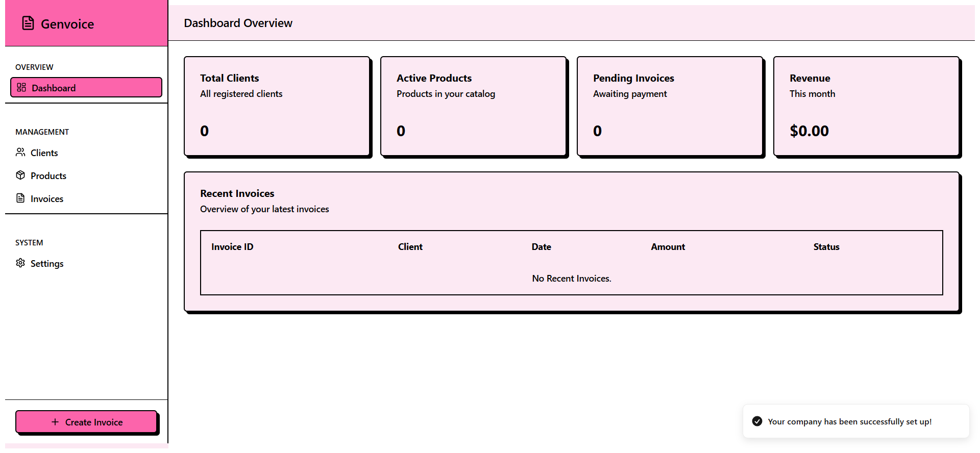Click the Create Invoice button
The height and width of the screenshot is (453, 980).
[x=86, y=422]
